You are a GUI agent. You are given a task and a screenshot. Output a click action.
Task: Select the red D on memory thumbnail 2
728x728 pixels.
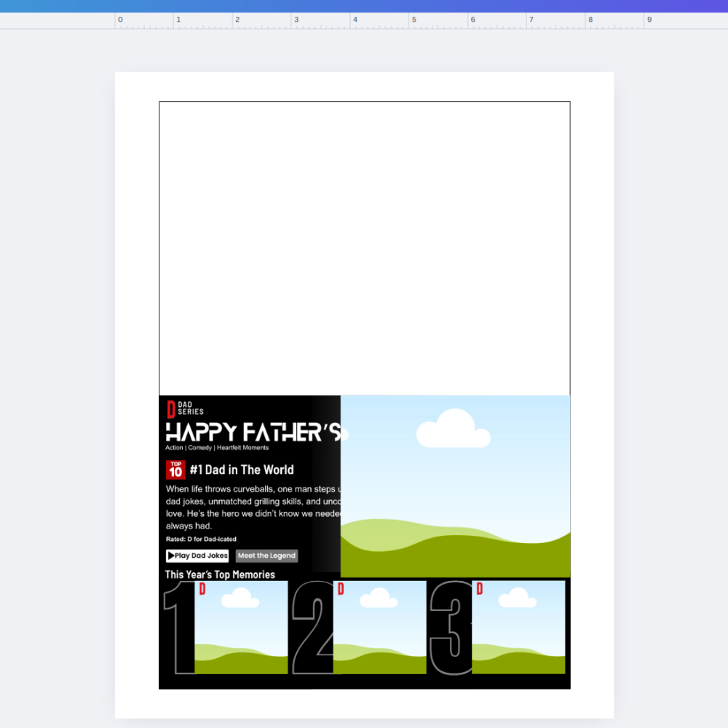[x=341, y=589]
